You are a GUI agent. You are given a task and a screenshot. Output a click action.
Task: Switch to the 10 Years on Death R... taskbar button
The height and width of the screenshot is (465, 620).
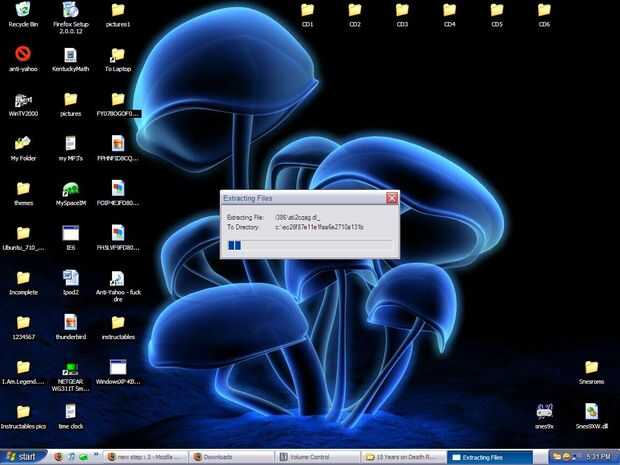(403, 457)
